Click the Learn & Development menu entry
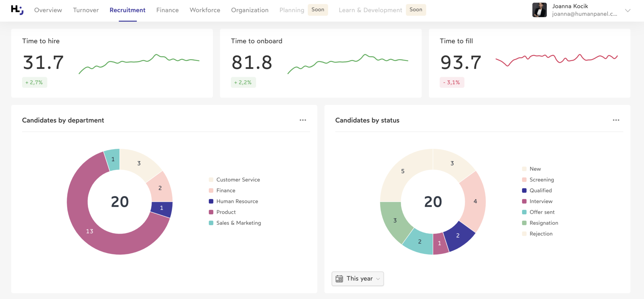Viewport: 644px width, 299px height. point(370,10)
